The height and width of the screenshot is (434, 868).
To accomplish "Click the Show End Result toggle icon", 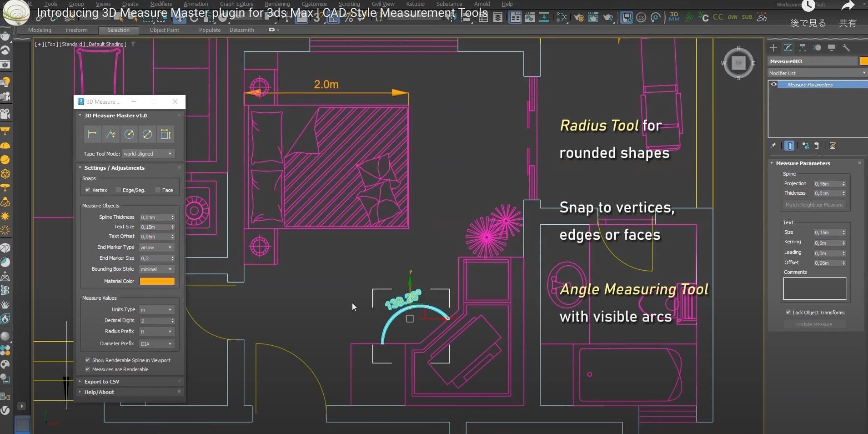I will (x=789, y=146).
